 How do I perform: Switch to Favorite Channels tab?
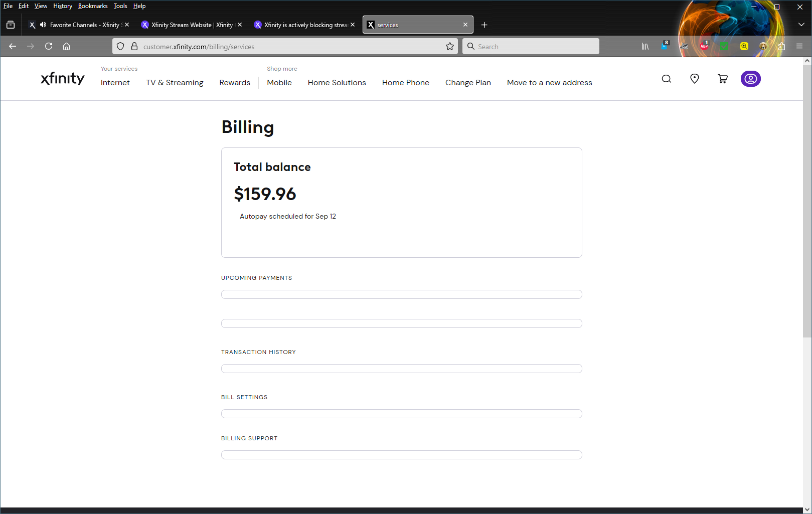(x=79, y=25)
